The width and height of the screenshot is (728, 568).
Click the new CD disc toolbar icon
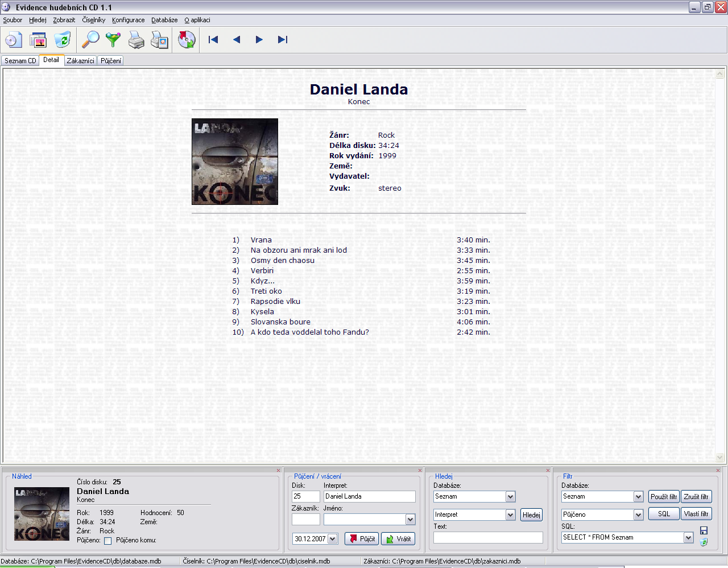coord(14,40)
